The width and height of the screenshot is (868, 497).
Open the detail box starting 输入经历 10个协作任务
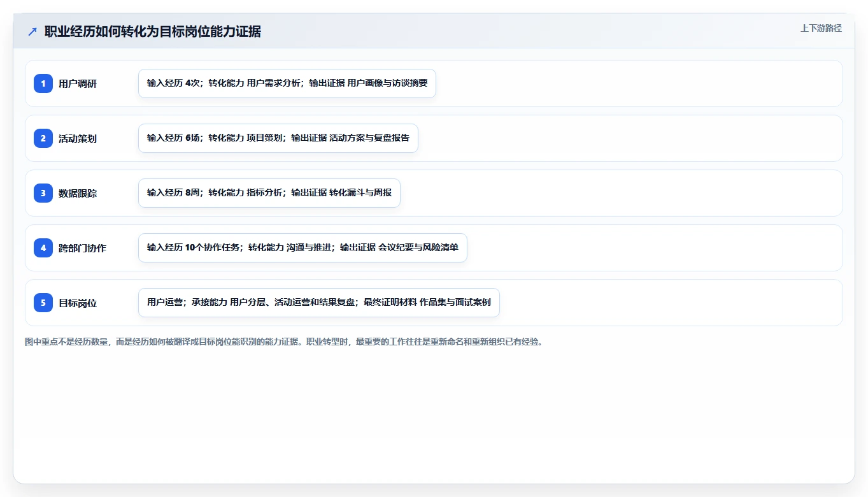[302, 248]
